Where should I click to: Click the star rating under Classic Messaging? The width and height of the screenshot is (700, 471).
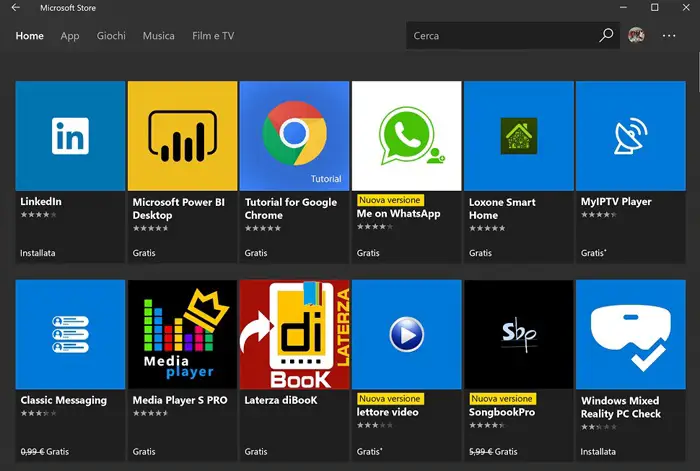tap(38, 413)
